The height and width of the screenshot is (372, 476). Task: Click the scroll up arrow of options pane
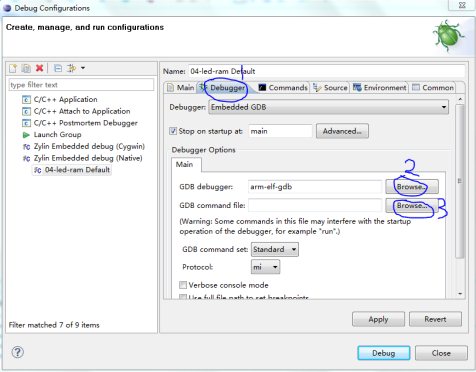(460, 100)
